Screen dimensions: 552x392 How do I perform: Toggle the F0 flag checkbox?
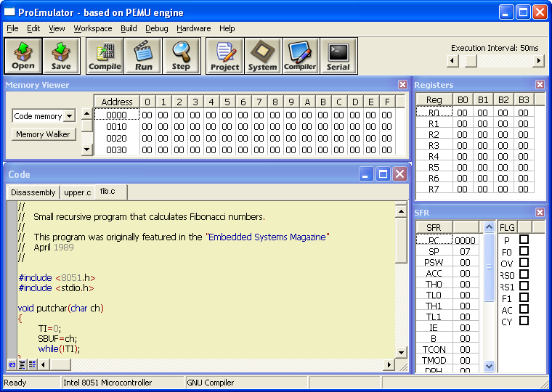524,251
